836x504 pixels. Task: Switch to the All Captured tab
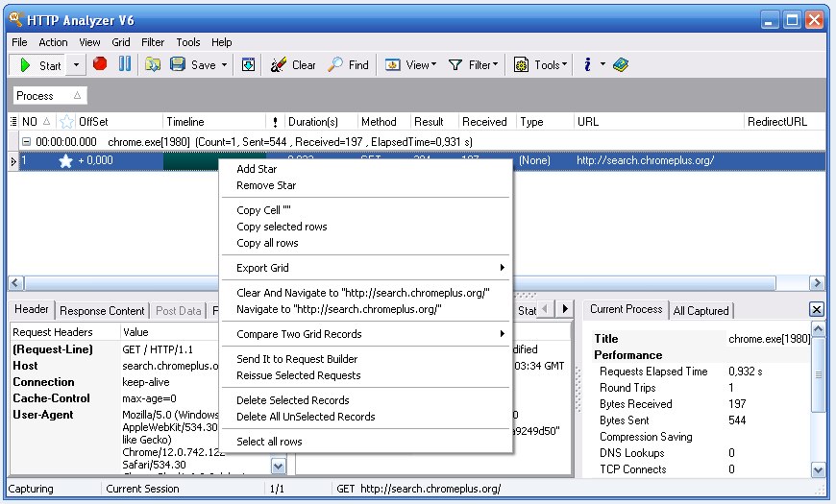[x=701, y=310]
